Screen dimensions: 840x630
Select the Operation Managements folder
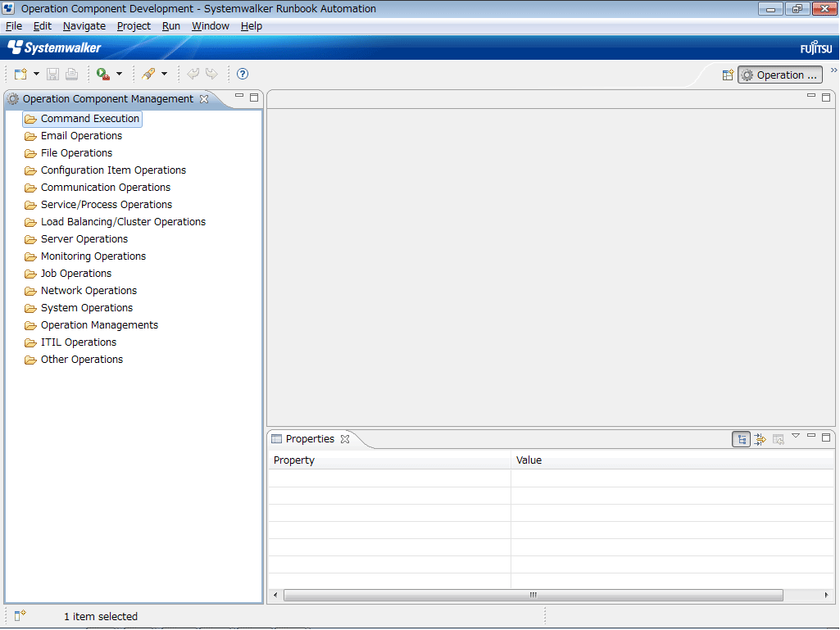(x=92, y=325)
